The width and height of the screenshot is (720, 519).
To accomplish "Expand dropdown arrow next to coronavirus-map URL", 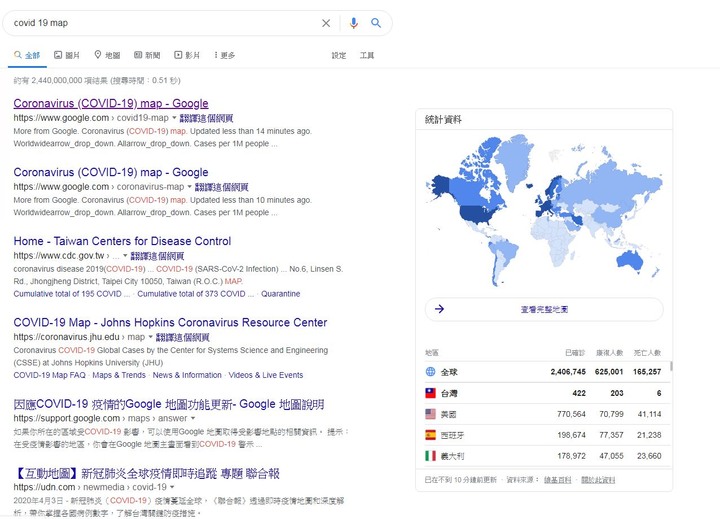I will coord(189,186).
